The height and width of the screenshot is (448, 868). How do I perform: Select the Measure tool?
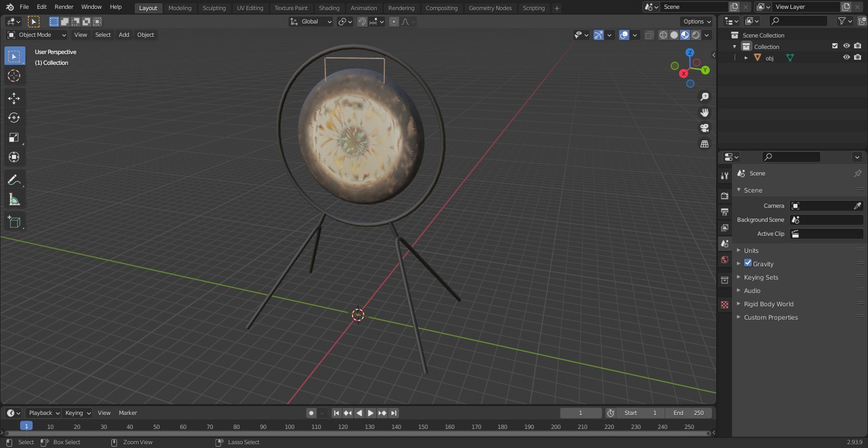tap(14, 200)
